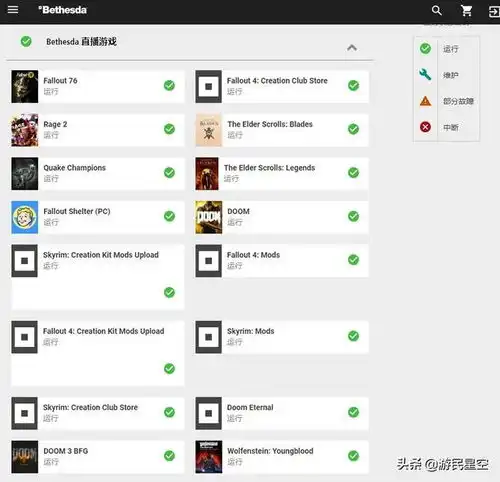Click Doom Eternal placeholder icon
Screen dimensions: 500x482
point(209,413)
